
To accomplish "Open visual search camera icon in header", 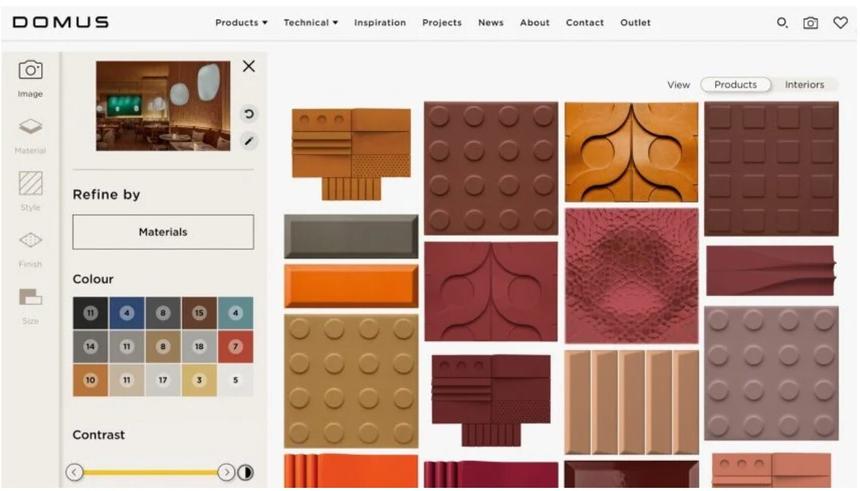I will coord(811,22).
